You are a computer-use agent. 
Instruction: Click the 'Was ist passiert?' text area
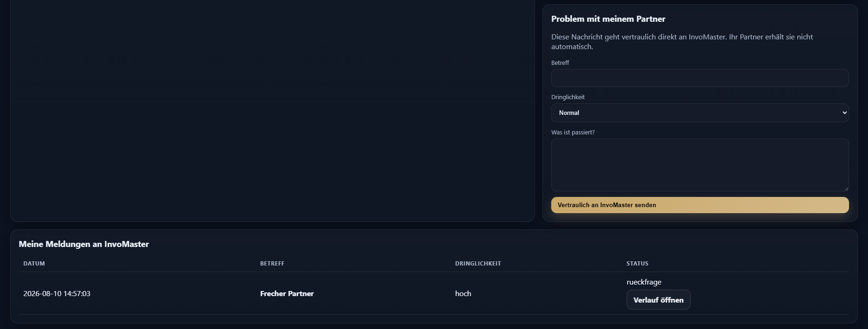click(700, 165)
